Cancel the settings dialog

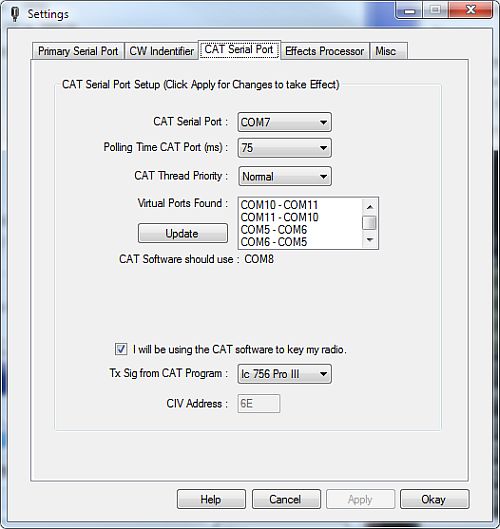(x=286, y=499)
